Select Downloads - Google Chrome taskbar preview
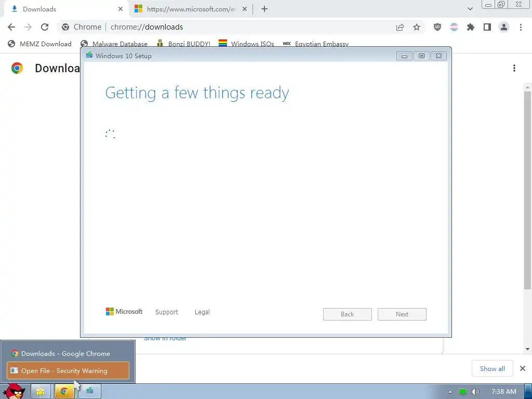The image size is (532, 399). (68, 353)
